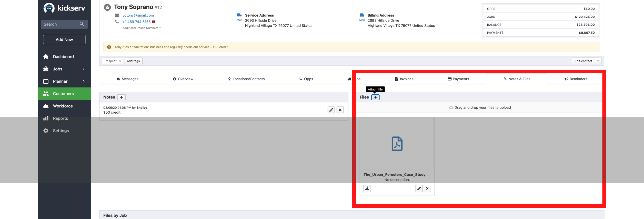
Task: Switch to Messages tab
Action: click(127, 79)
